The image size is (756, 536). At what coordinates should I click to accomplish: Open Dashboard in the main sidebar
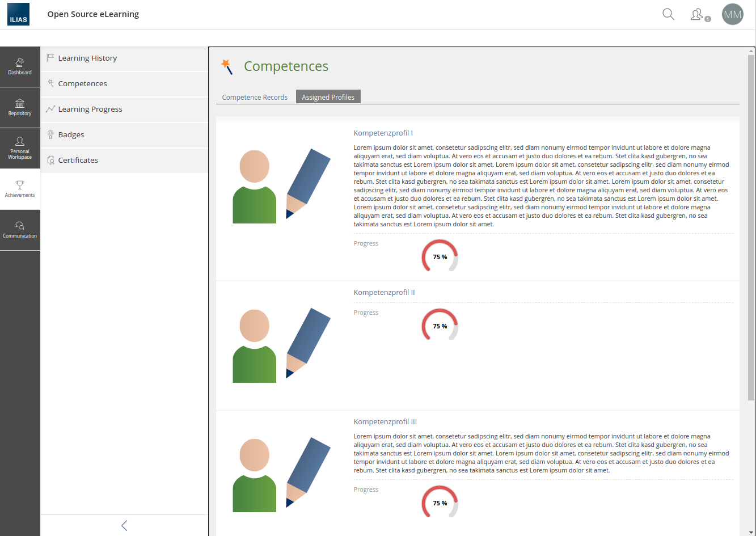[20, 66]
